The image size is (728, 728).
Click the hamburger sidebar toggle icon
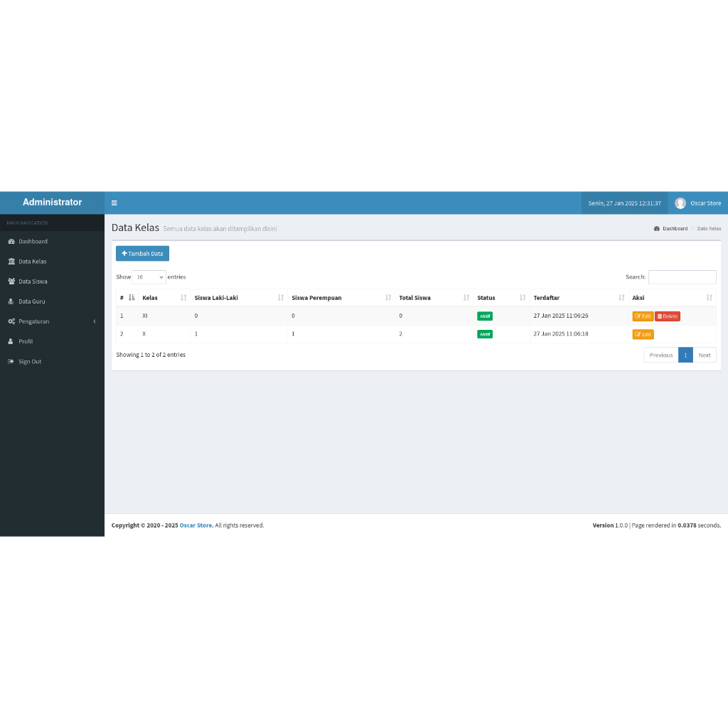pyautogui.click(x=114, y=203)
